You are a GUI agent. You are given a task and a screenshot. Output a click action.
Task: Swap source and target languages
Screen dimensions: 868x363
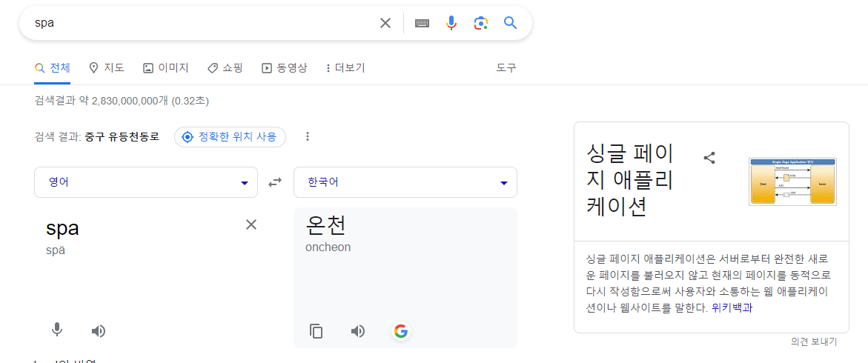pyautogui.click(x=275, y=182)
